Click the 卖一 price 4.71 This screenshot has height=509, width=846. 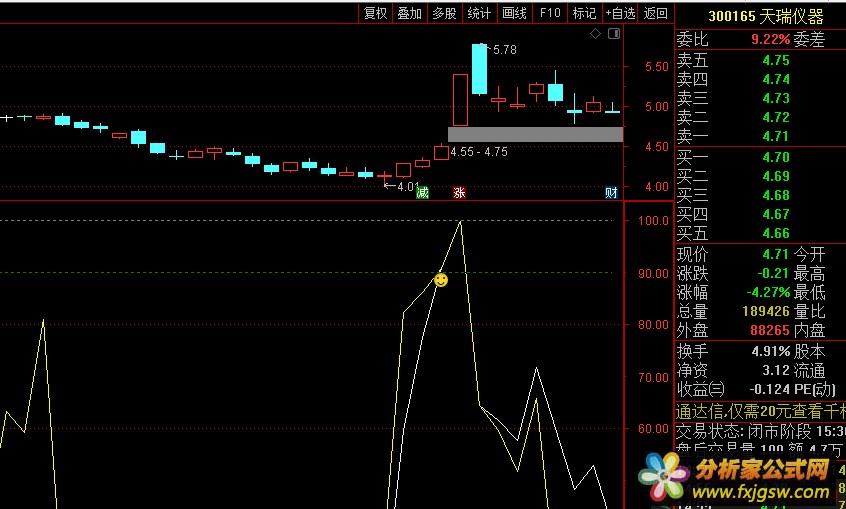coord(776,136)
